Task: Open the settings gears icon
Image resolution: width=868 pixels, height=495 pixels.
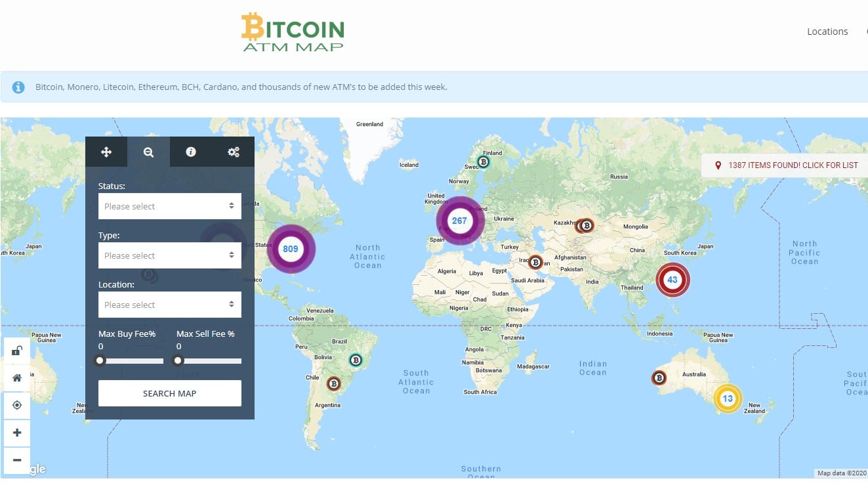Action: tap(233, 152)
